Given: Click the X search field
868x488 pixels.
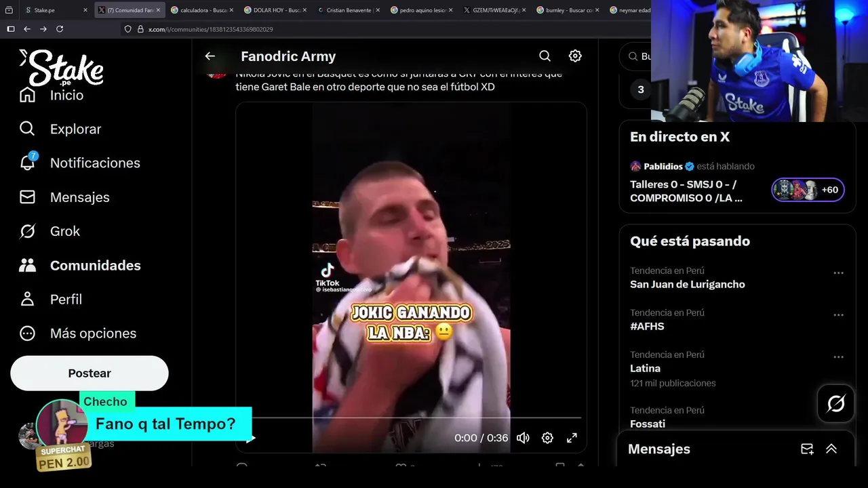Looking at the screenshot, I should point(641,56).
